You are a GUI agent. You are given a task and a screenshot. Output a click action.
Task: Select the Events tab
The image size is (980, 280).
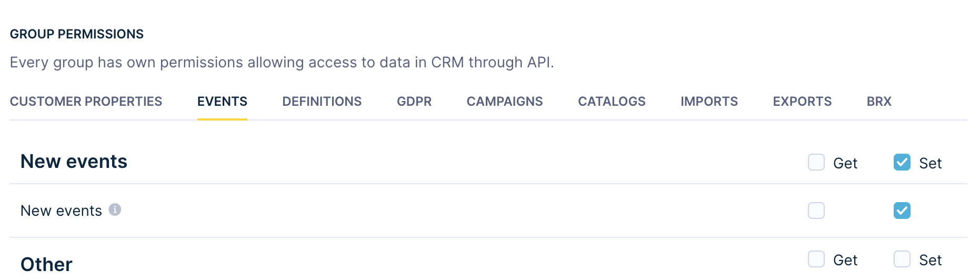pyautogui.click(x=222, y=102)
